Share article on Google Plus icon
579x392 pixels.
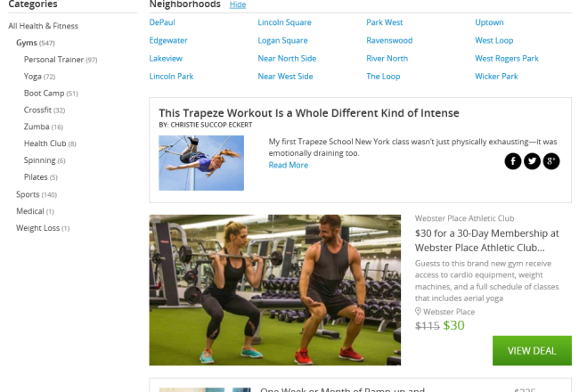pos(551,161)
